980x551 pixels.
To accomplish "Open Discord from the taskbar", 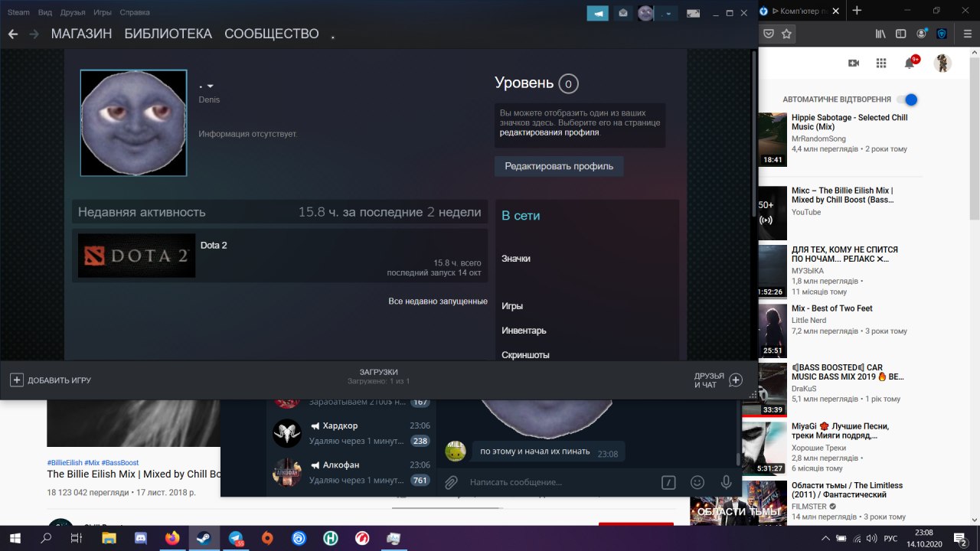I will point(140,538).
